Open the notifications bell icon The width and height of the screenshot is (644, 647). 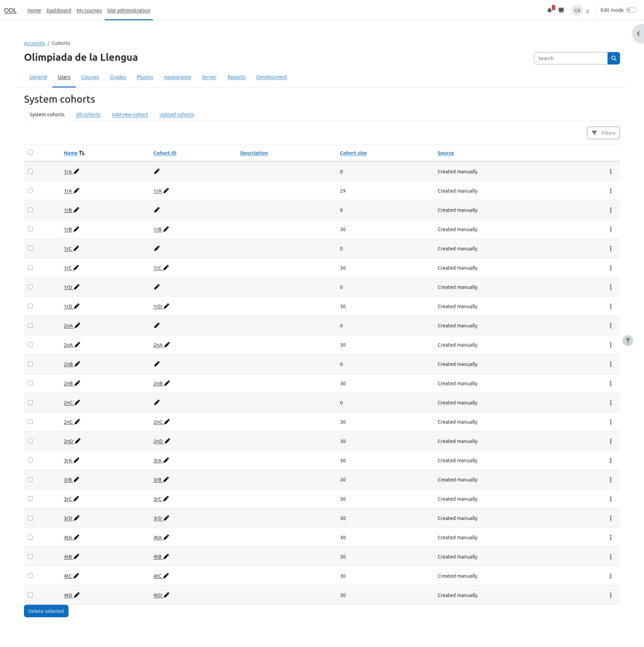[x=550, y=10]
